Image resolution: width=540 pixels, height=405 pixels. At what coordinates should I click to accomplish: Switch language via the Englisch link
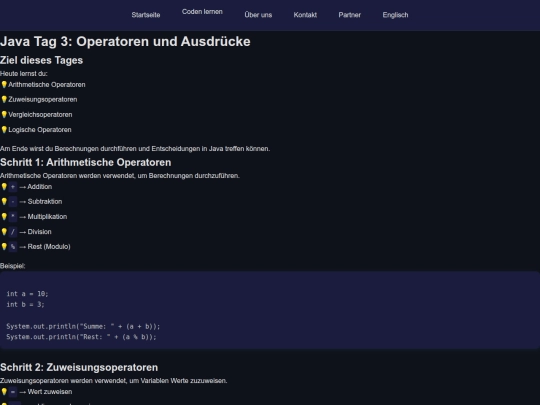pos(395,15)
